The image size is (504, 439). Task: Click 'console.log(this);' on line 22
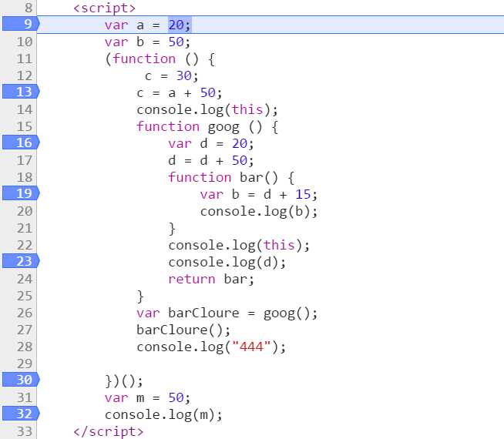[239, 246]
